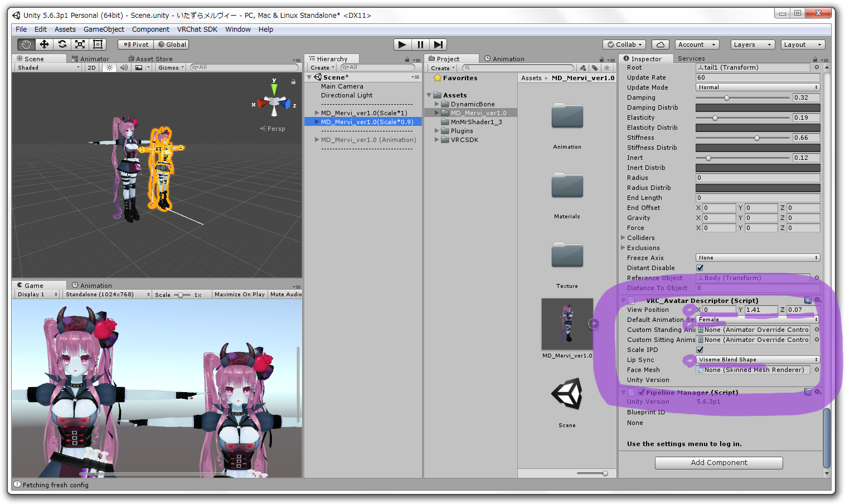The width and height of the screenshot is (845, 504).
Task: Toggle scene effects image icon
Action: [x=139, y=67]
